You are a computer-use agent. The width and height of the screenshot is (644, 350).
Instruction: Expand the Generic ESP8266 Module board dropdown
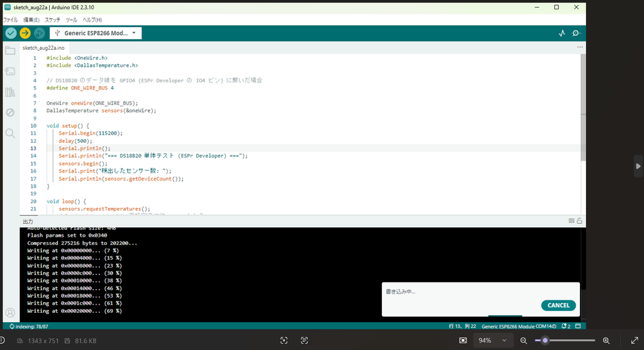[96, 33]
